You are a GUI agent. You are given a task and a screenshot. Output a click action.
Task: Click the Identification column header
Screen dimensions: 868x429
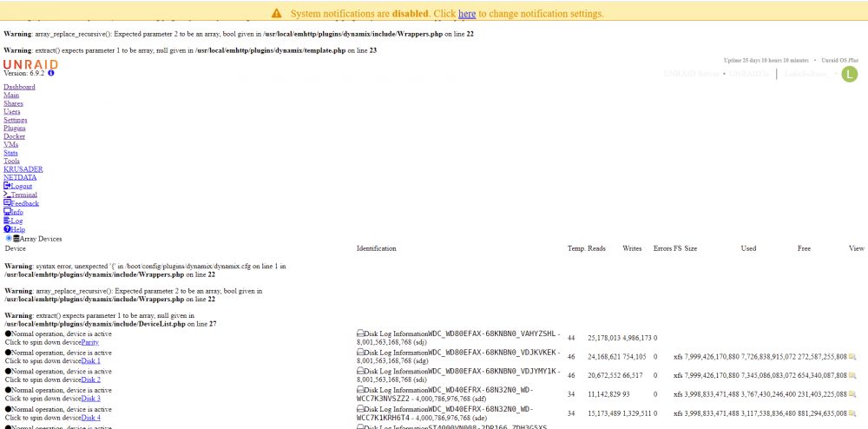(x=377, y=248)
